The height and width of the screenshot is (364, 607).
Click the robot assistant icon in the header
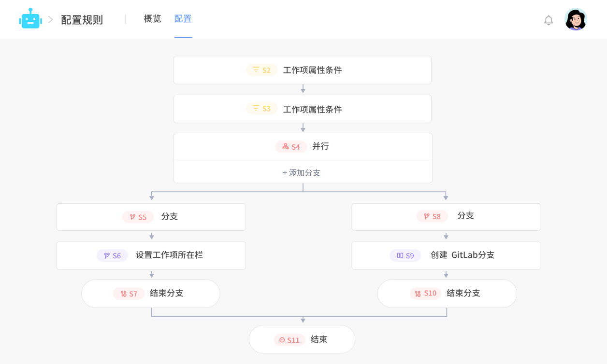[30, 19]
